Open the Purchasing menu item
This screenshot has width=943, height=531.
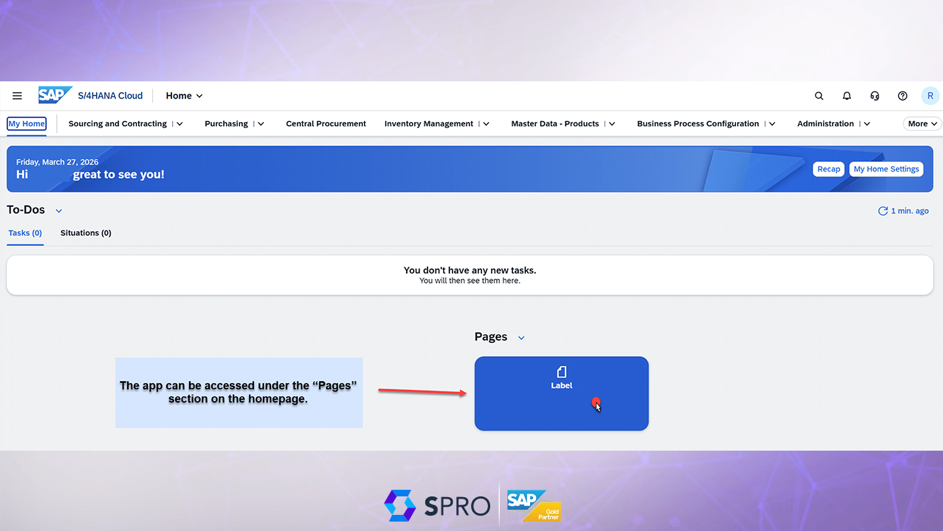226,123
